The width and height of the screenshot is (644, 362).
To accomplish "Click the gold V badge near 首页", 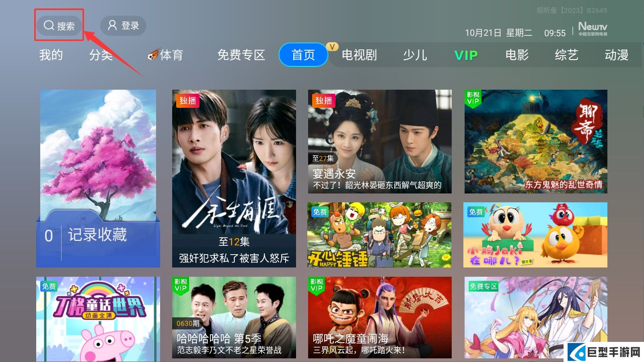I will point(332,47).
